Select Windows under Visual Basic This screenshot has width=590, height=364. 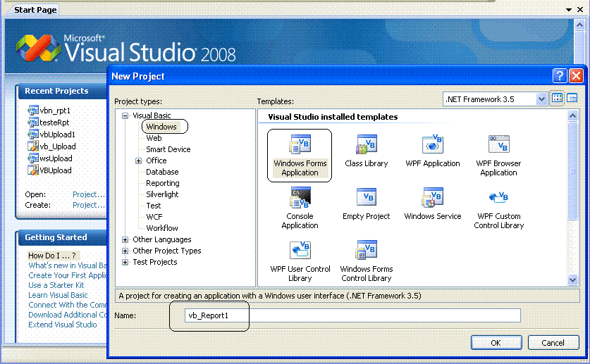tap(161, 127)
